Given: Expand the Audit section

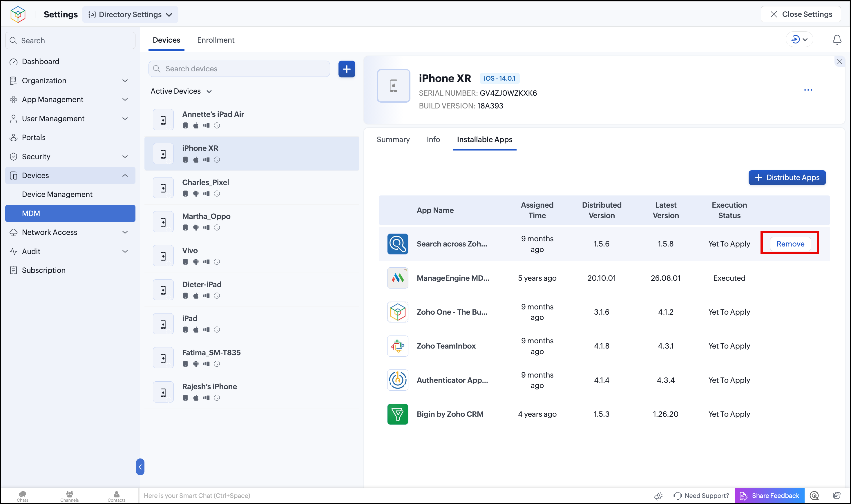Looking at the screenshot, I should pos(70,251).
